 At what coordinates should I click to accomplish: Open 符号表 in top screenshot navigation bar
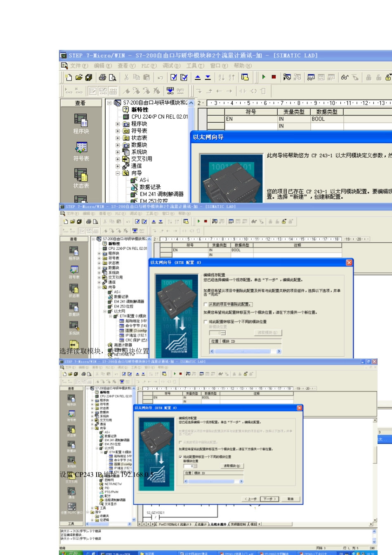click(x=81, y=152)
